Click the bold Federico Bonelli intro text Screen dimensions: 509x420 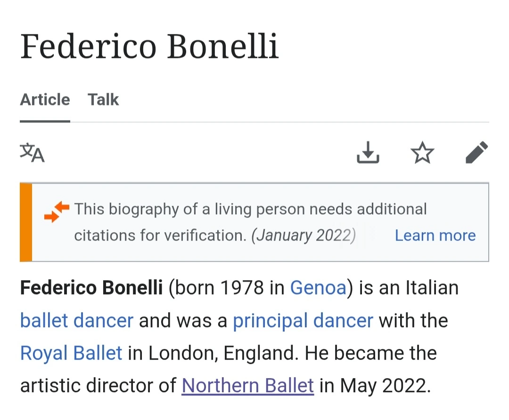point(91,287)
